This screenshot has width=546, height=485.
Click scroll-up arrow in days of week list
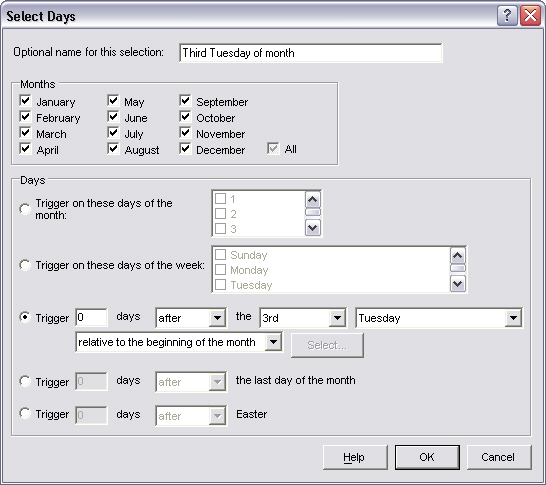pyautogui.click(x=458, y=256)
